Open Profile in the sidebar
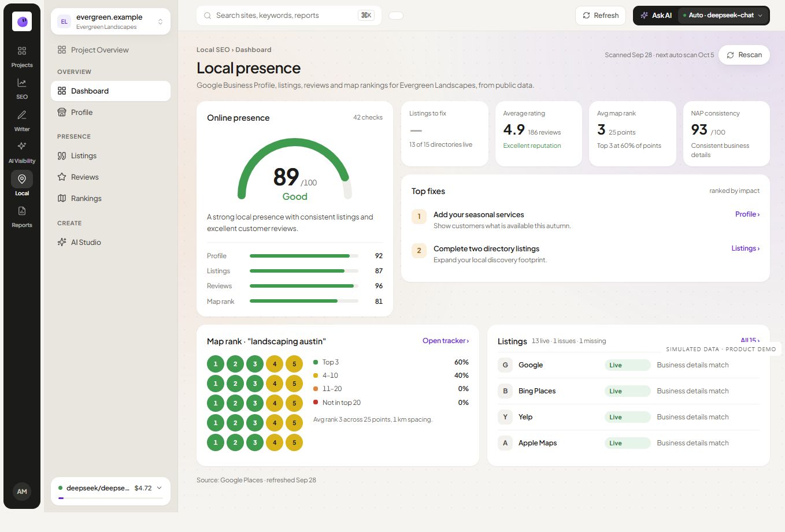The width and height of the screenshot is (785, 532). (110, 112)
